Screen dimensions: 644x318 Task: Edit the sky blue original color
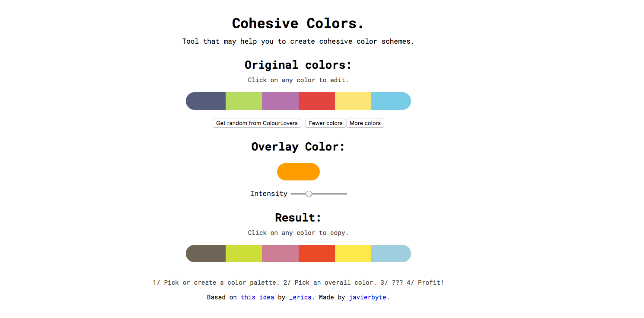[391, 101]
